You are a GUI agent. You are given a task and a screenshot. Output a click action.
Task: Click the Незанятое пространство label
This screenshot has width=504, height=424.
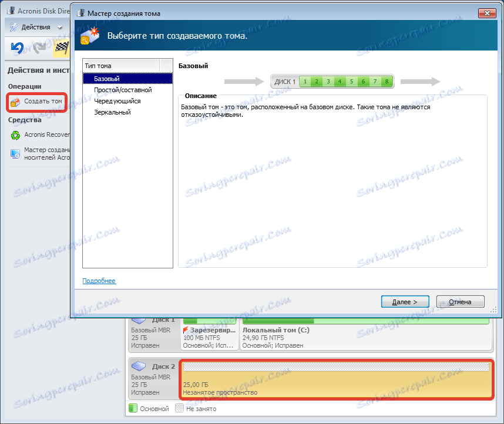[x=220, y=392]
